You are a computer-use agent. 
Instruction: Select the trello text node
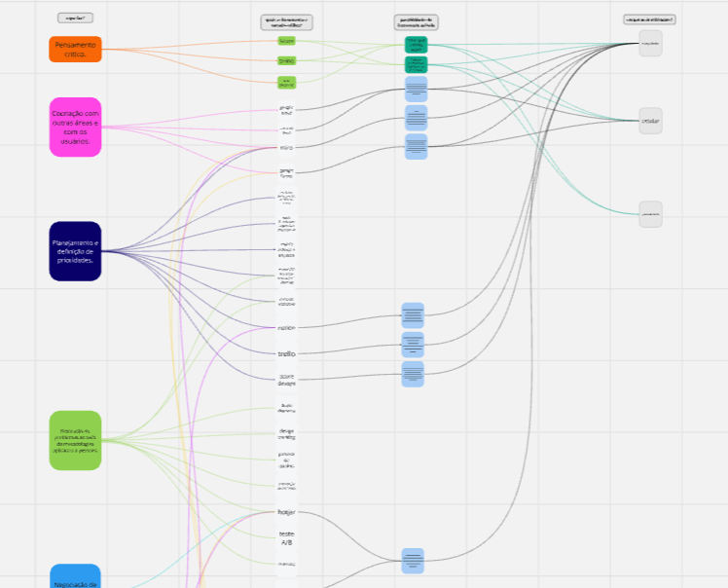pos(286,354)
